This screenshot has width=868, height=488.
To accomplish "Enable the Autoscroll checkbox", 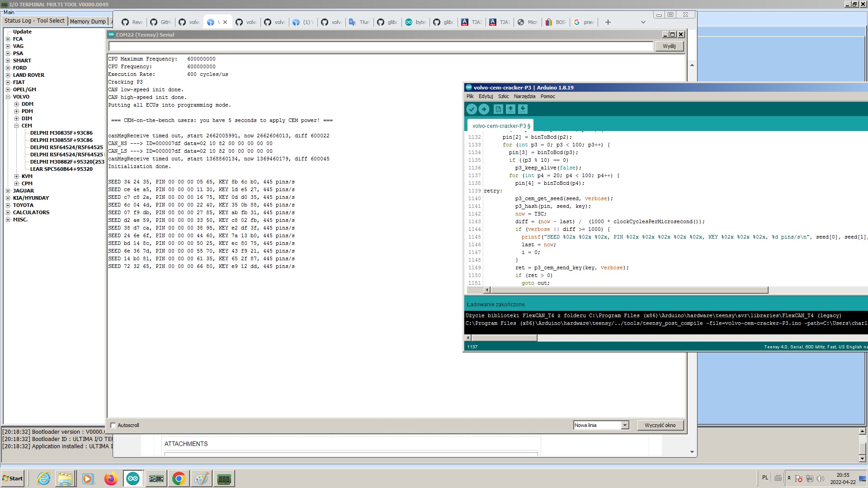I will (x=113, y=425).
